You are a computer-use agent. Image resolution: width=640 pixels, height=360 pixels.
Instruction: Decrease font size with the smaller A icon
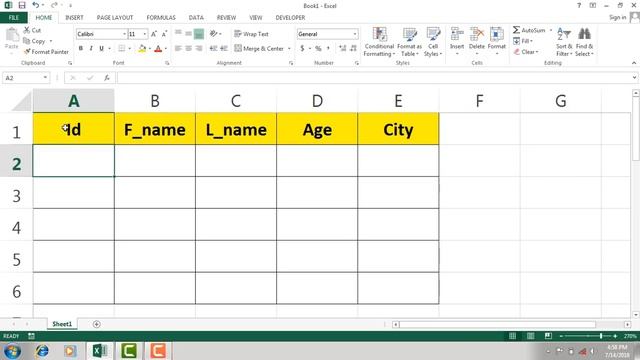[x=164, y=34]
